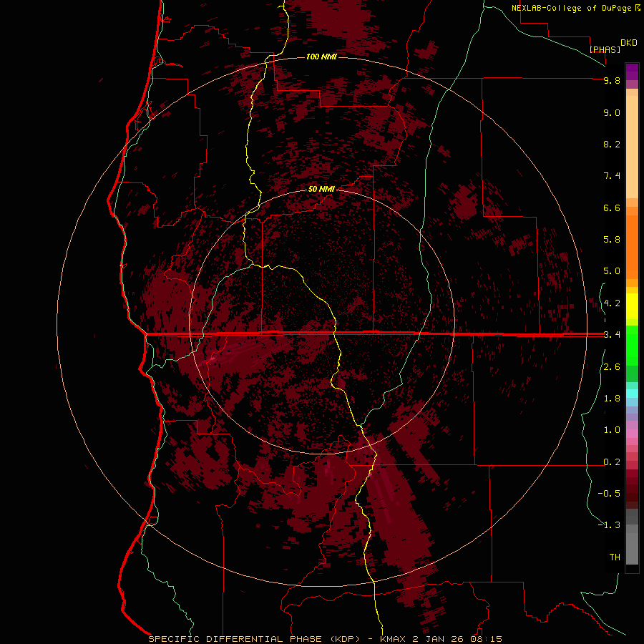
Task: Click the pink band of the color scale
Action: [632, 434]
